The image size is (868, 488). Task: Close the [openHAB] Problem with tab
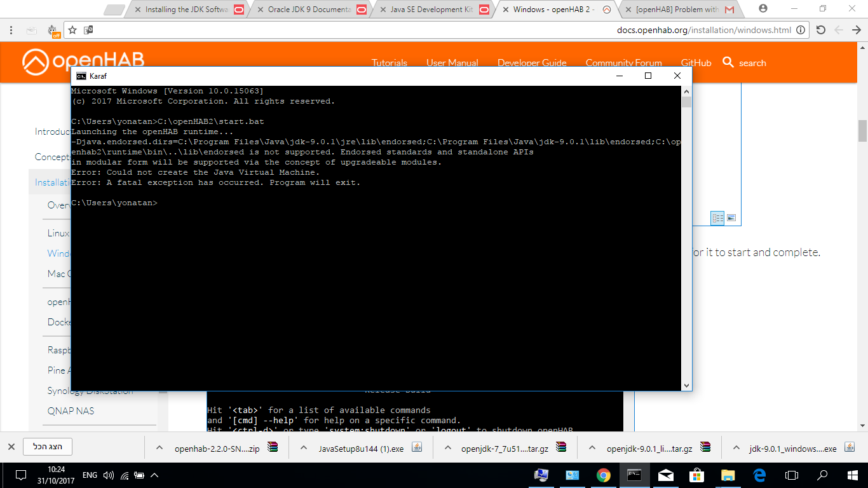point(628,10)
